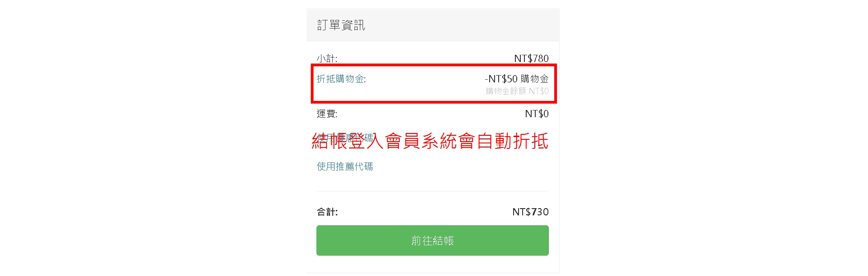Click the gray 購物金餘額 NT$0 balance text
Viewport: 868px width, 276px height.
click(x=517, y=91)
